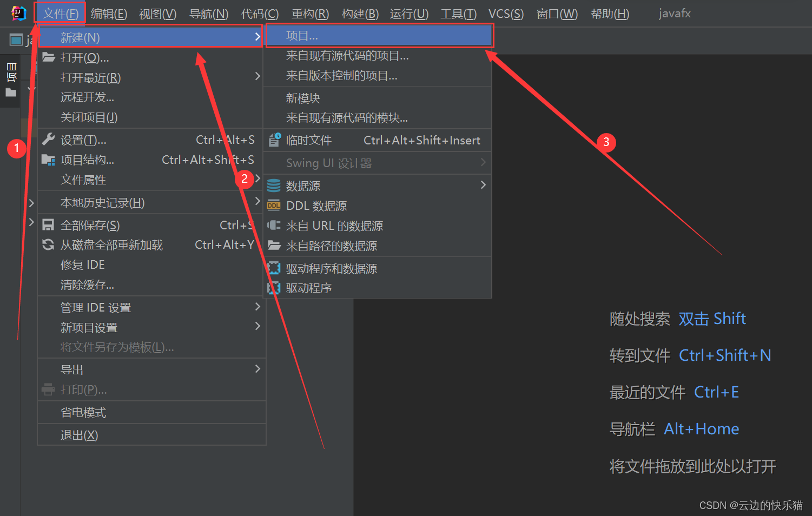Viewport: 812px width, 516px height.
Task: Click the printer icon beside 打印(P)
Action: point(49,389)
